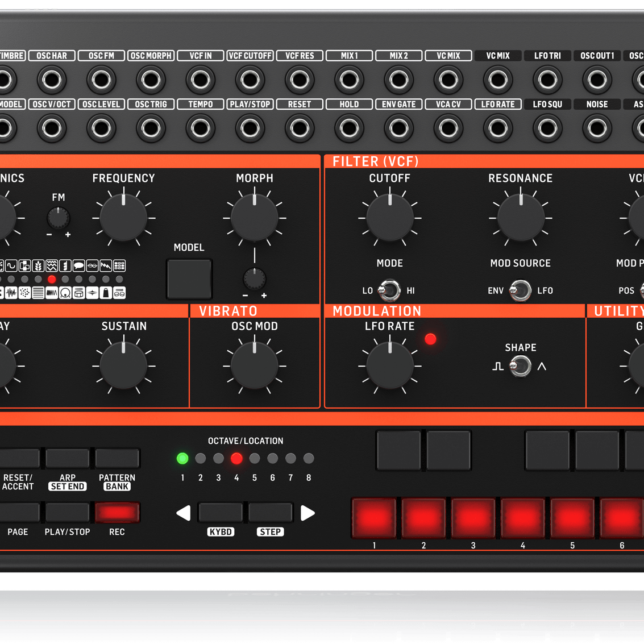Select the hi-hat cymbal model icon

click(92, 293)
